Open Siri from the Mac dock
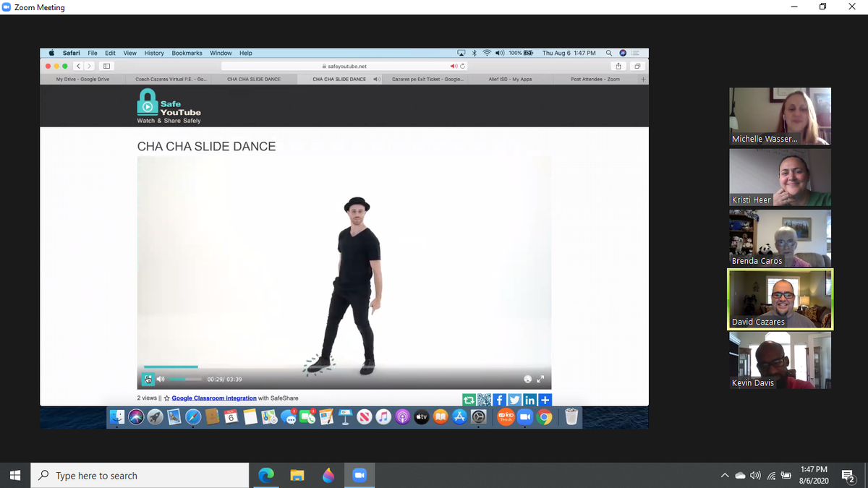The image size is (868, 488). (136, 416)
